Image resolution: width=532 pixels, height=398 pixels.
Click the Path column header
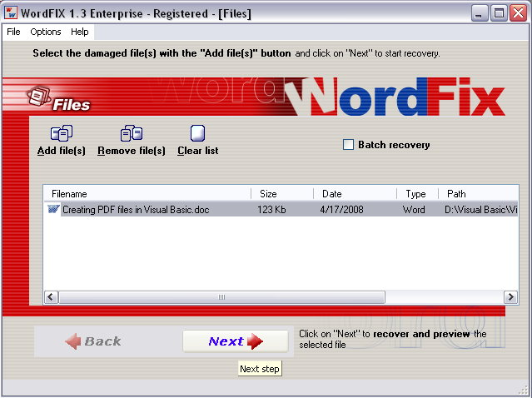click(x=479, y=194)
